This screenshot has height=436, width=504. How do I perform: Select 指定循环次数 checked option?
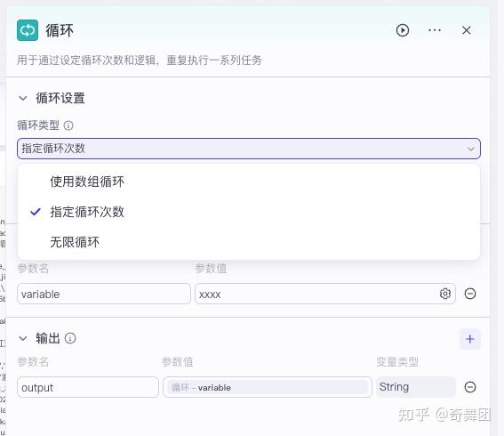(249, 212)
